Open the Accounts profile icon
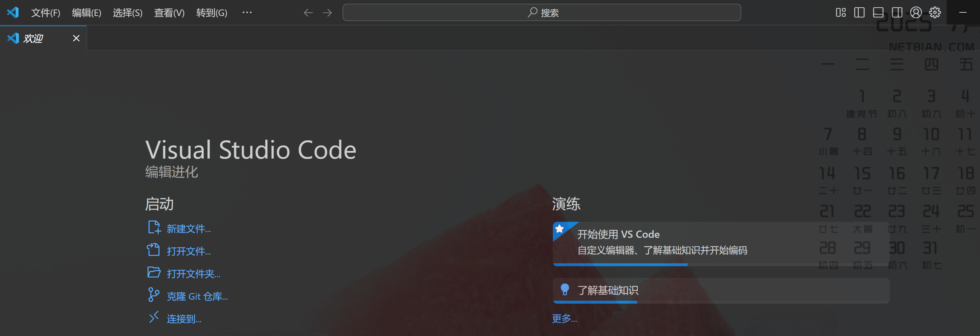Screen dimensions: 980x336 pyautogui.click(x=916, y=13)
